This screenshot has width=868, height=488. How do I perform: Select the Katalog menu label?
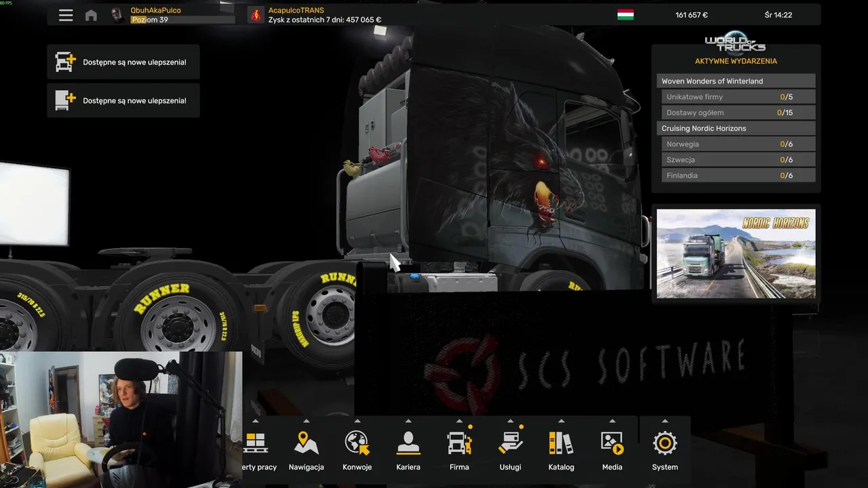(x=561, y=467)
